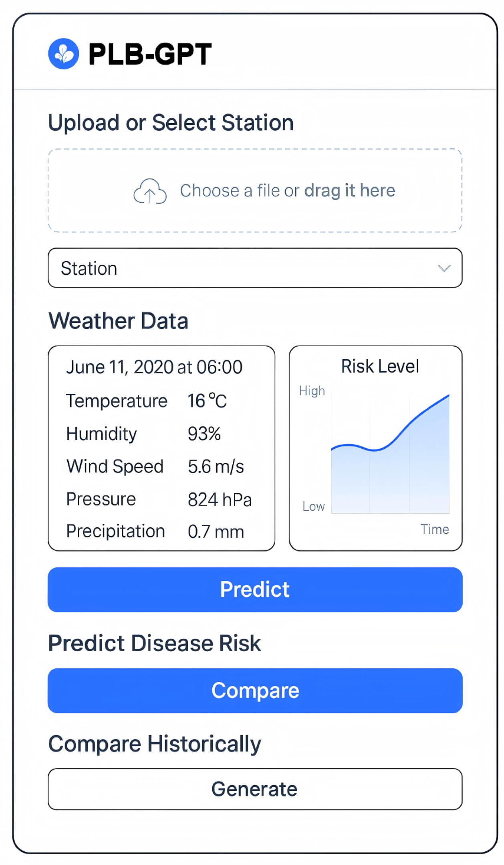Click the Pressure value 824 hPa

click(x=220, y=499)
